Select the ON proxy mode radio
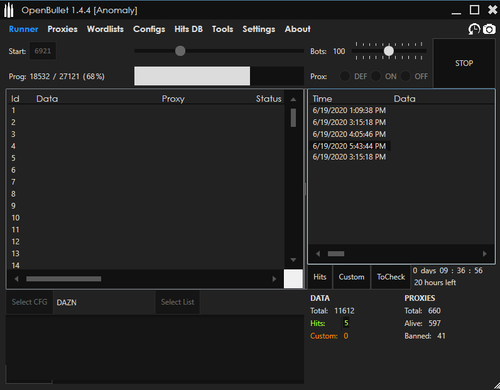 (376, 76)
